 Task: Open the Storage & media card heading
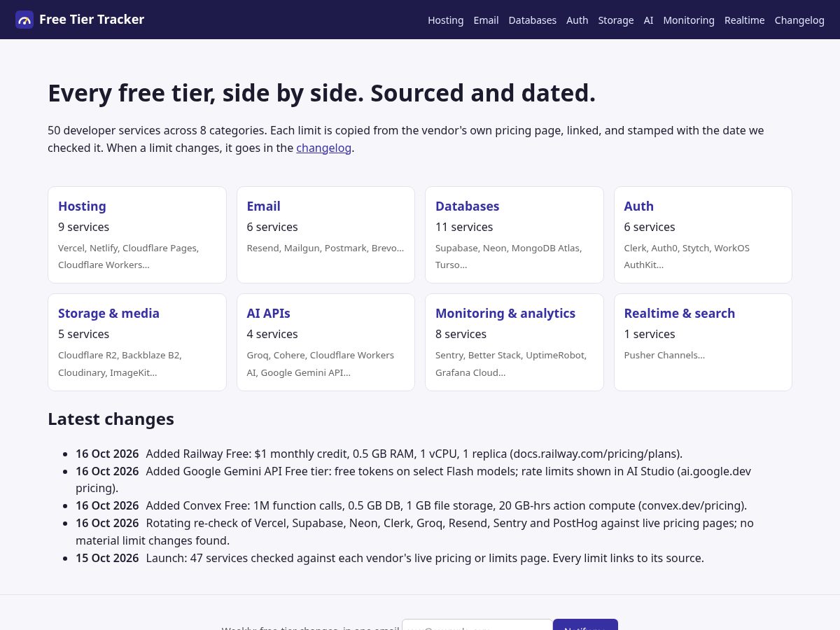108,313
